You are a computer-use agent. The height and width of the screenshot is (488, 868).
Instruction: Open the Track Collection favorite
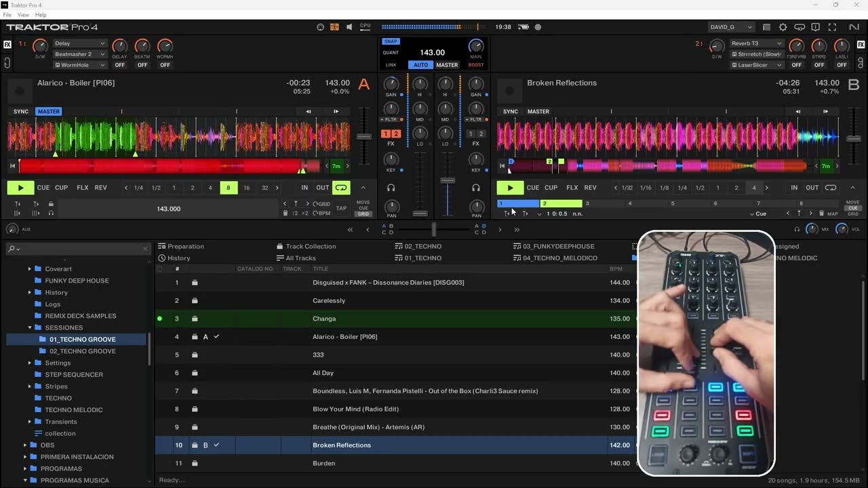[x=306, y=247]
